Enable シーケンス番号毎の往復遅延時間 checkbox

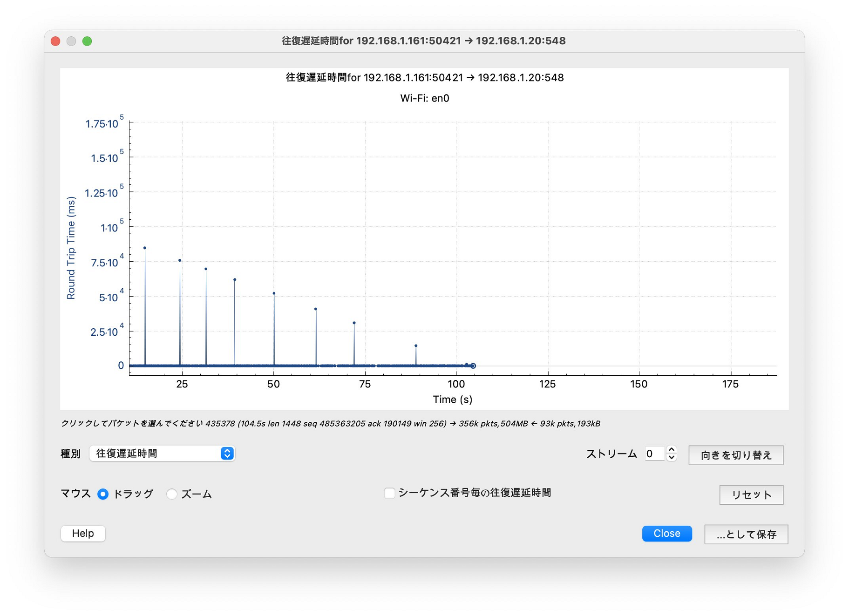(389, 493)
